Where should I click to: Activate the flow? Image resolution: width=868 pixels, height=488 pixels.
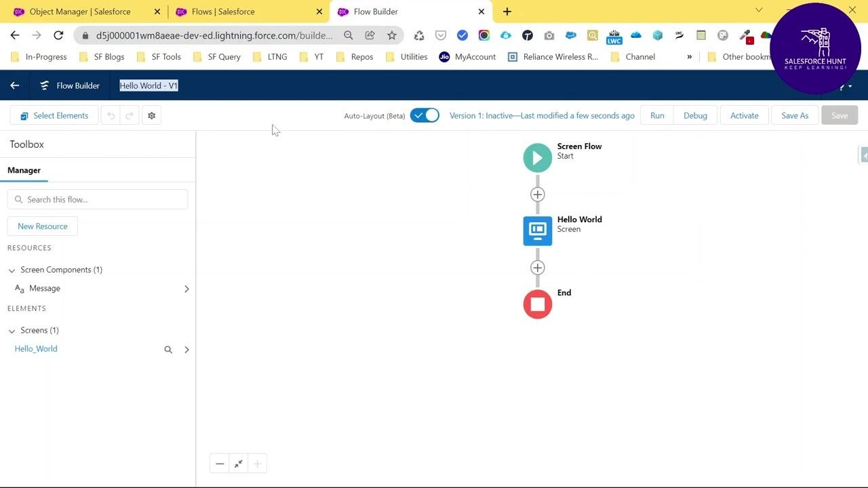coord(744,116)
